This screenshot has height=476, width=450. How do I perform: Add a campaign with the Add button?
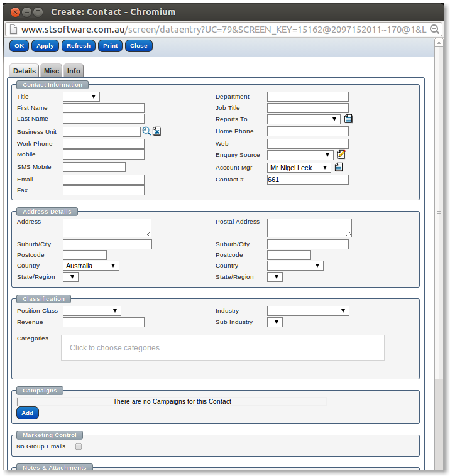click(28, 413)
